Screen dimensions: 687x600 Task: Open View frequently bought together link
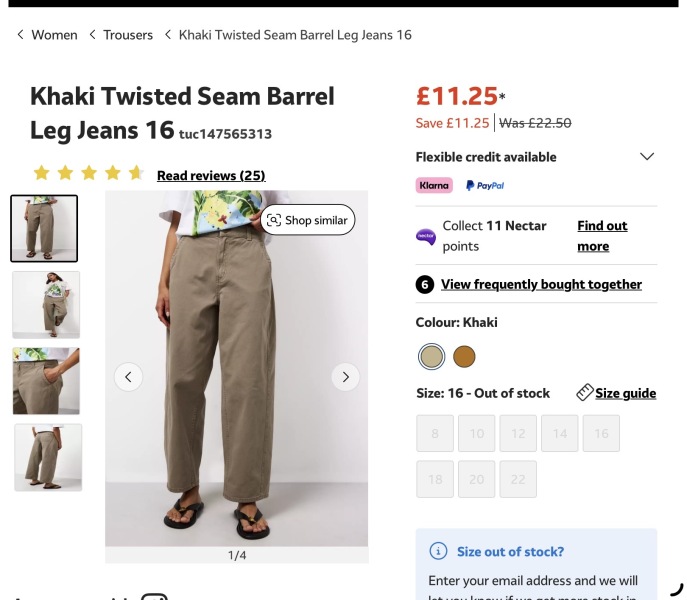[541, 284]
